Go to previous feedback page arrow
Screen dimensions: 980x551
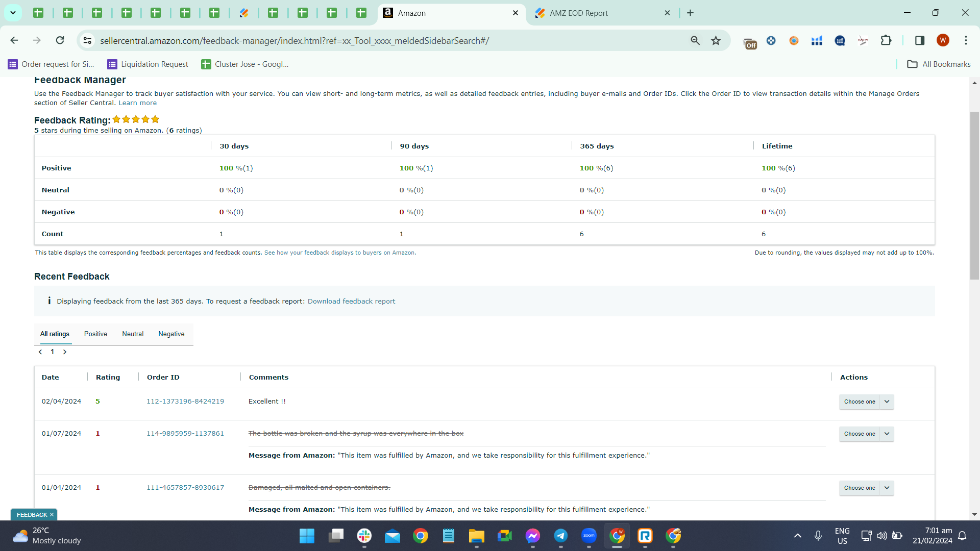(40, 352)
